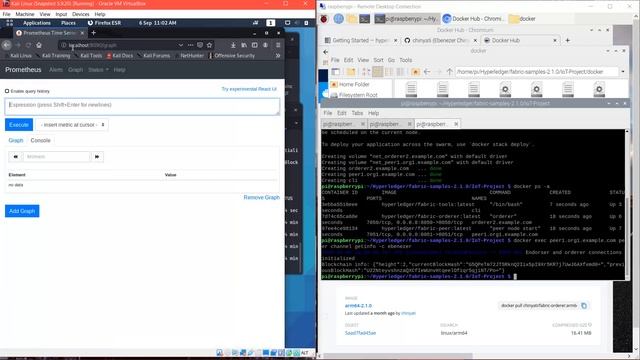640x360 pixels.
Task: Open Kali Docs bookmark
Action: (120, 56)
